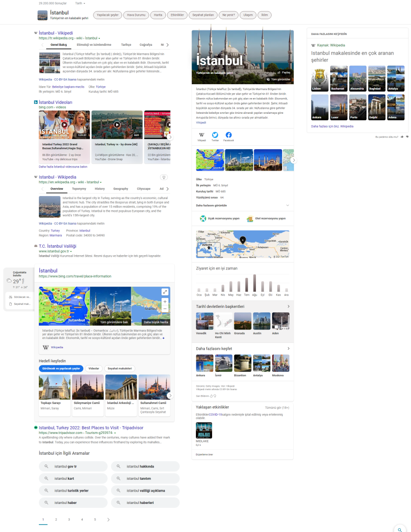
Task: Play the Istanbul Grand Bazaar video
Action: pos(64,125)
